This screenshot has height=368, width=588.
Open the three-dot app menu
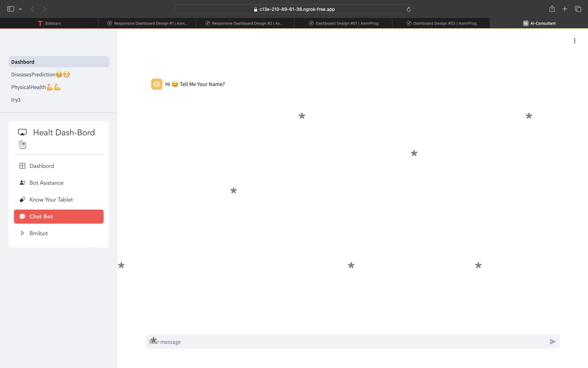(x=575, y=41)
